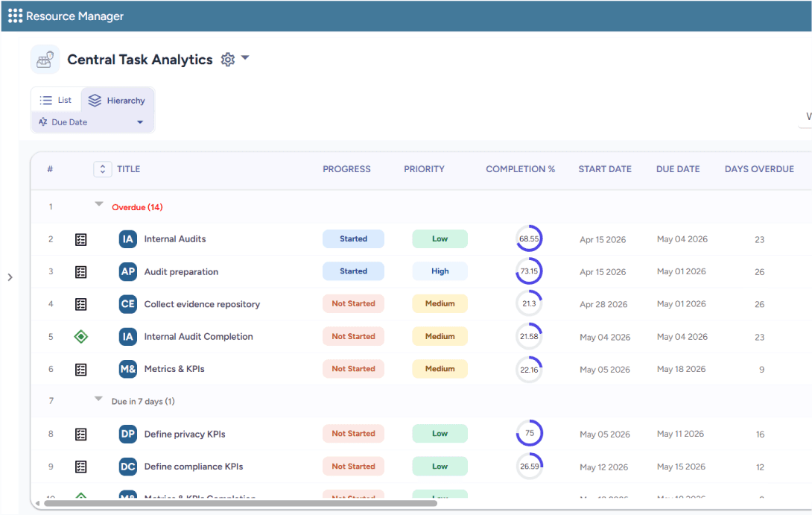Open the Define compliance KPIs task

(x=194, y=467)
